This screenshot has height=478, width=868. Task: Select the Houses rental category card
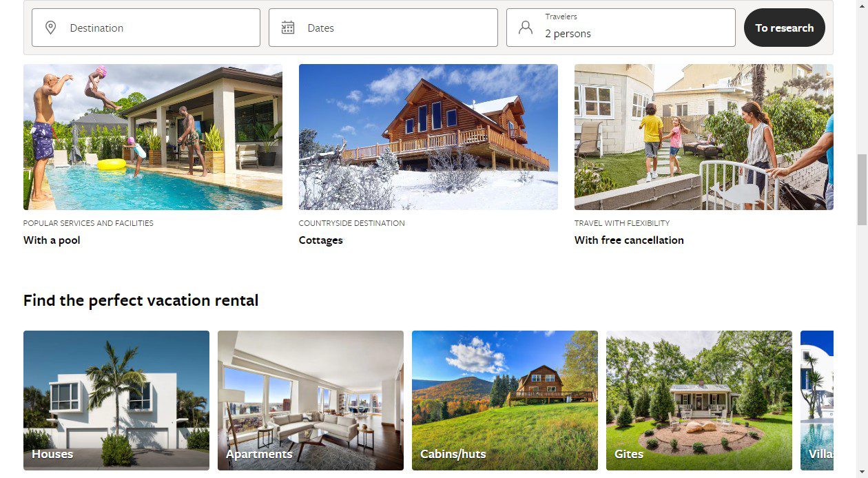(x=116, y=400)
